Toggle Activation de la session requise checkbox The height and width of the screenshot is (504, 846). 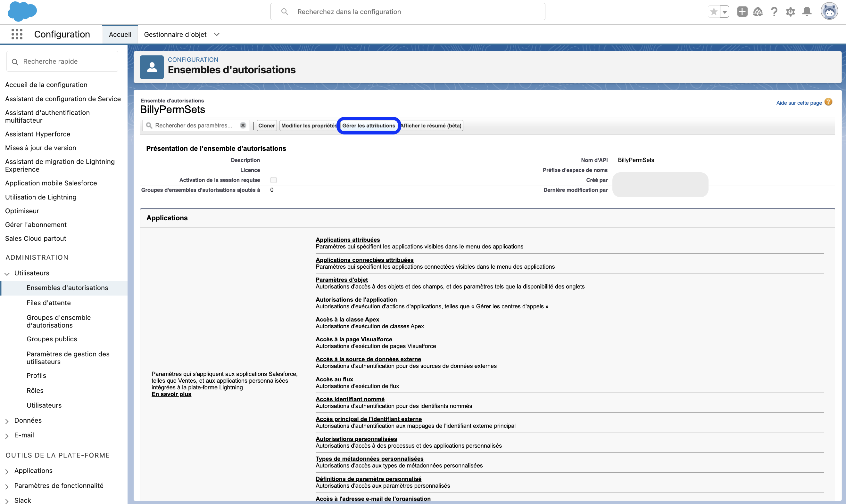(273, 180)
